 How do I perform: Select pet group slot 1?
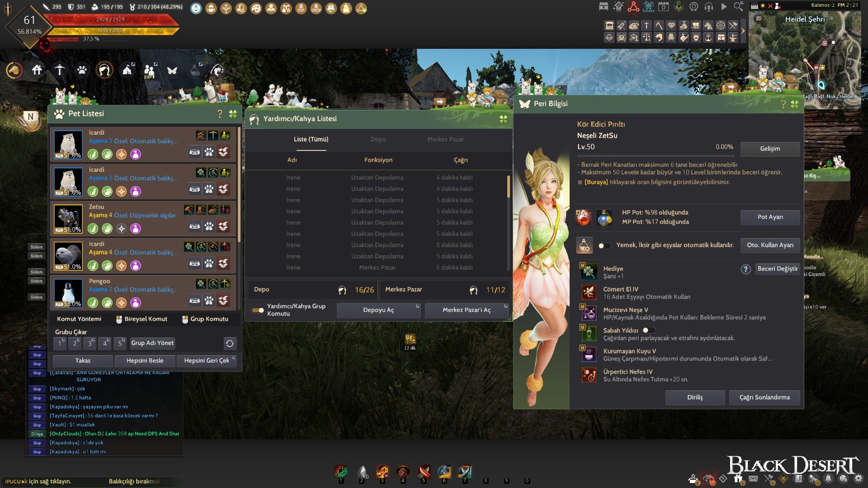(60, 343)
